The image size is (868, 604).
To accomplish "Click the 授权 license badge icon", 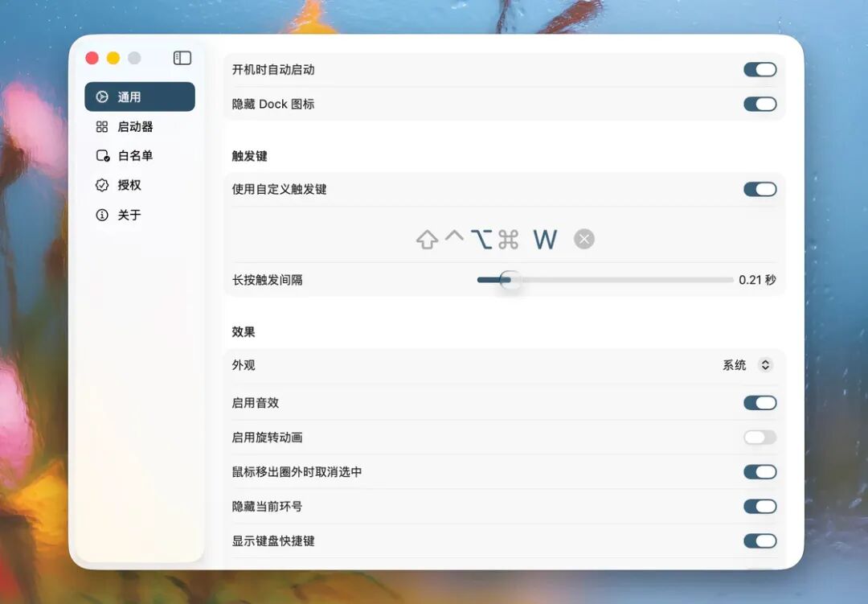I will click(x=102, y=185).
